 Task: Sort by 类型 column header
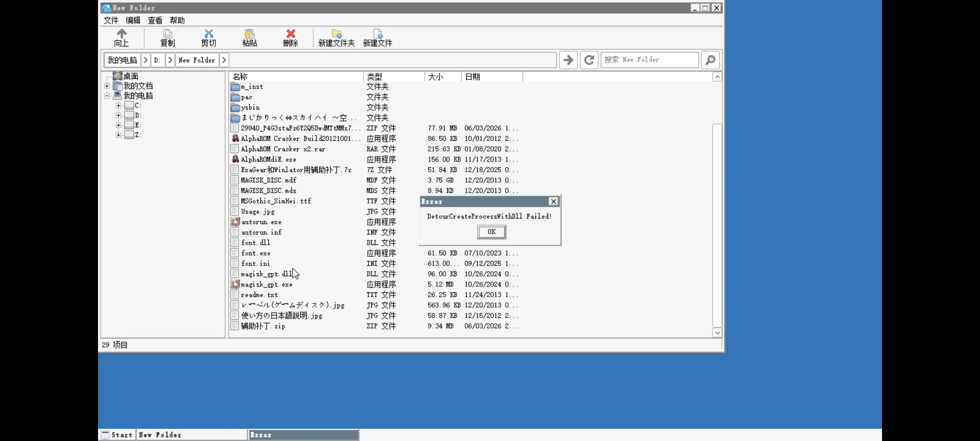pyautogui.click(x=394, y=77)
